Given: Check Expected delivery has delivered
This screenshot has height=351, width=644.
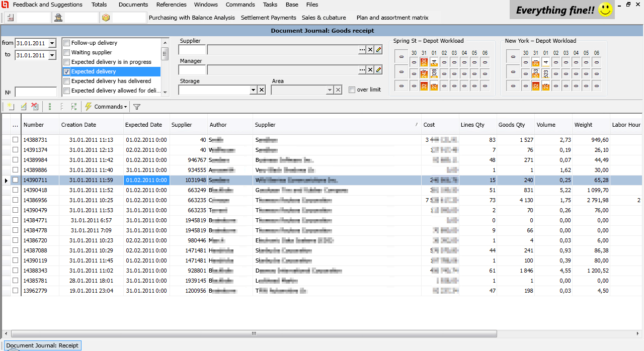Looking at the screenshot, I should [x=66, y=81].
